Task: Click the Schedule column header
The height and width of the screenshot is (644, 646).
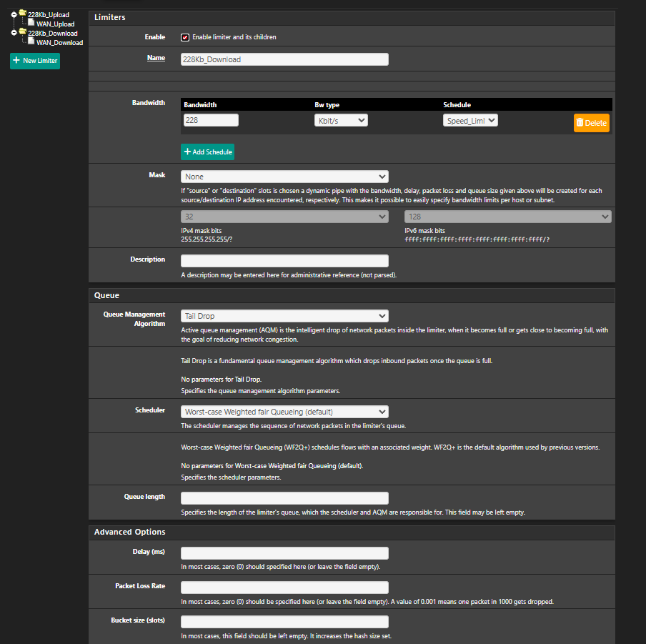Action: tap(457, 104)
